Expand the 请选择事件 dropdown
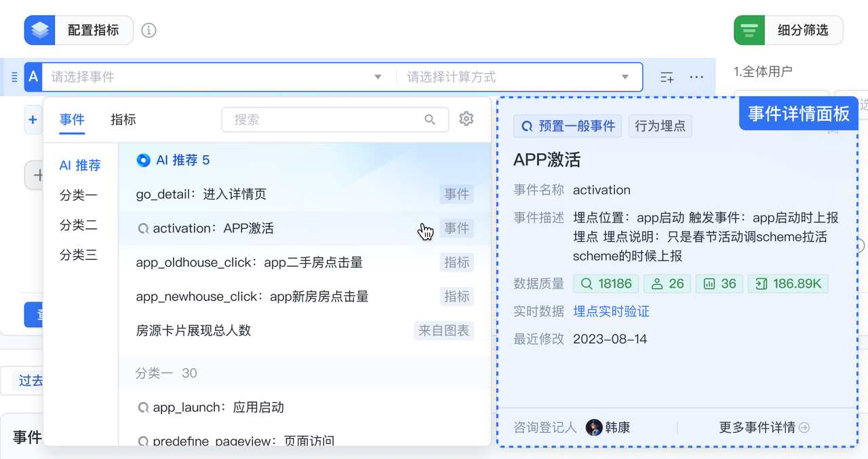This screenshot has height=459, width=868. coord(378,77)
